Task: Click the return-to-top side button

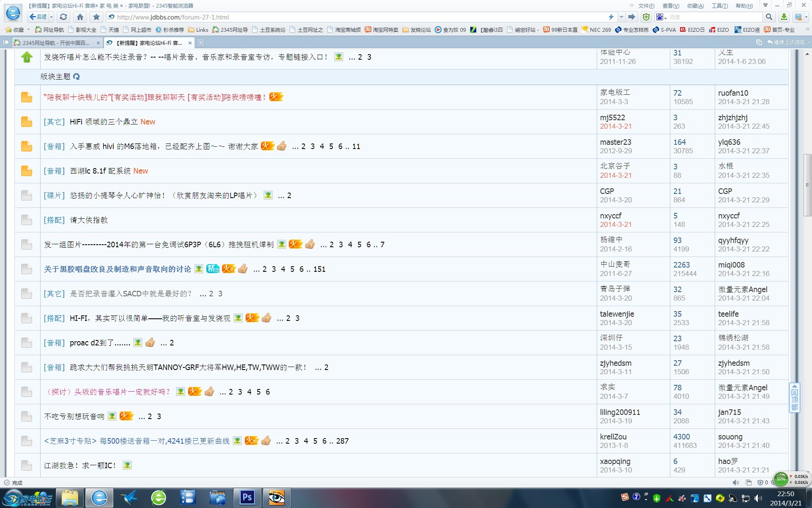Action: pos(794,398)
